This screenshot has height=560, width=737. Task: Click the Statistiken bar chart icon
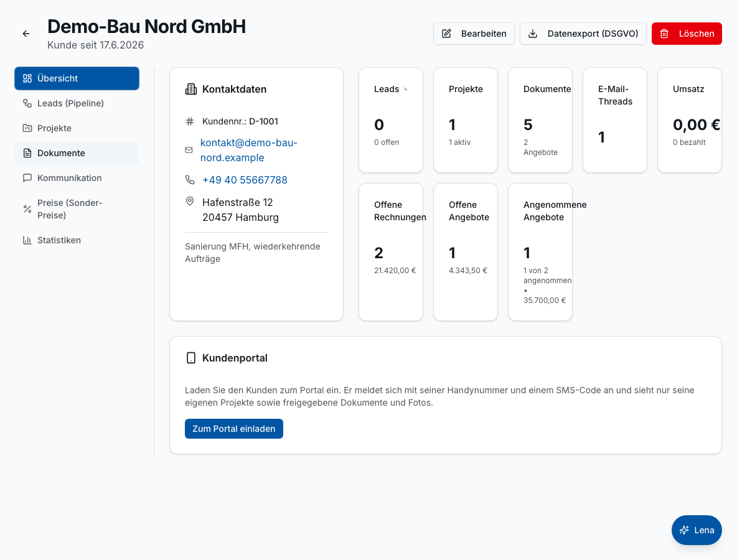click(x=27, y=240)
